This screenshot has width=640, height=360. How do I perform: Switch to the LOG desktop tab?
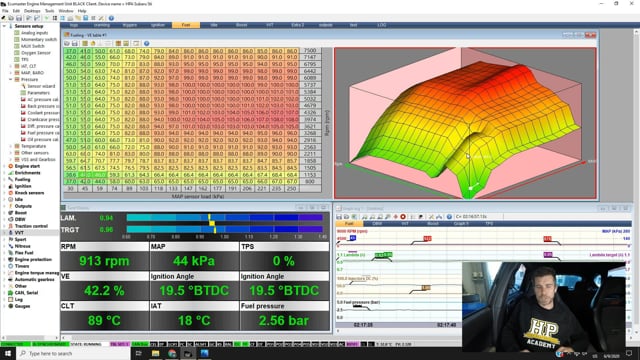(x=382, y=25)
